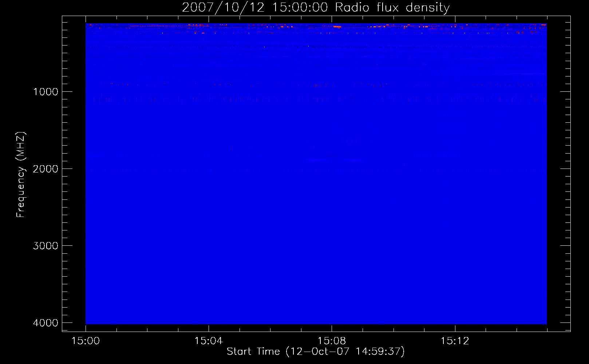The image size is (589, 364).
Task: Click the 4000 frequency tick label
Action: pos(46,323)
